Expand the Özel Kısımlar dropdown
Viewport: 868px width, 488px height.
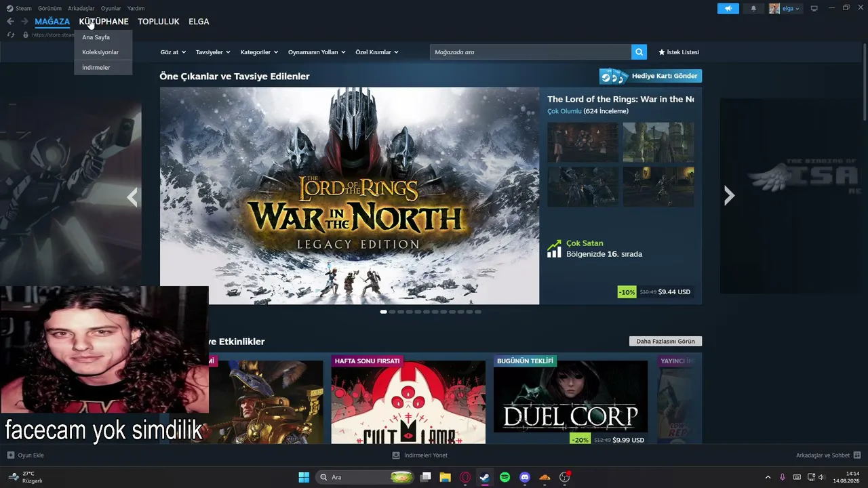coord(377,52)
